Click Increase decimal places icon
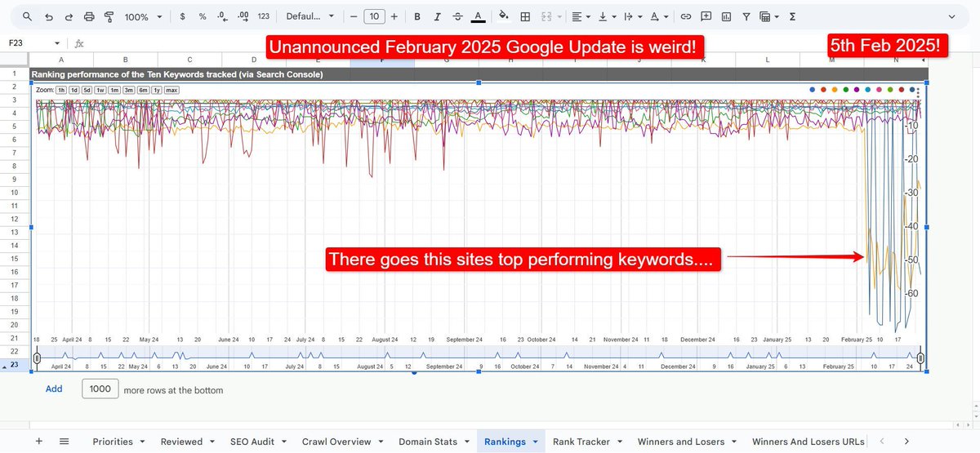The width and height of the screenshot is (980, 453). coord(243,16)
